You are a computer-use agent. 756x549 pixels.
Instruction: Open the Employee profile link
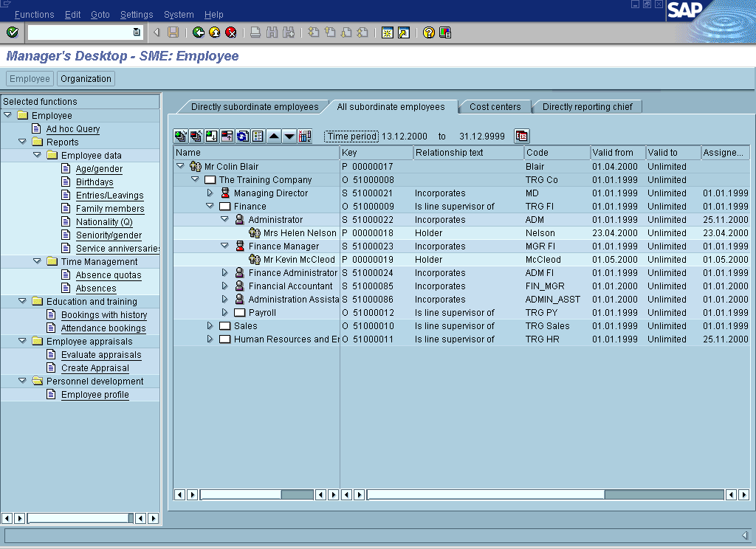tap(95, 394)
